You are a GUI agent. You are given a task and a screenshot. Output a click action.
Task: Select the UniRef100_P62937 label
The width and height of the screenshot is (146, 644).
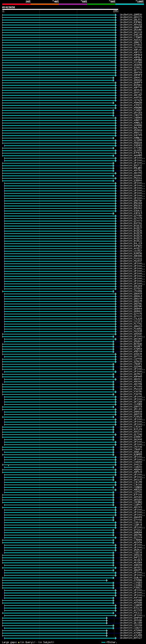click(x=131, y=261)
